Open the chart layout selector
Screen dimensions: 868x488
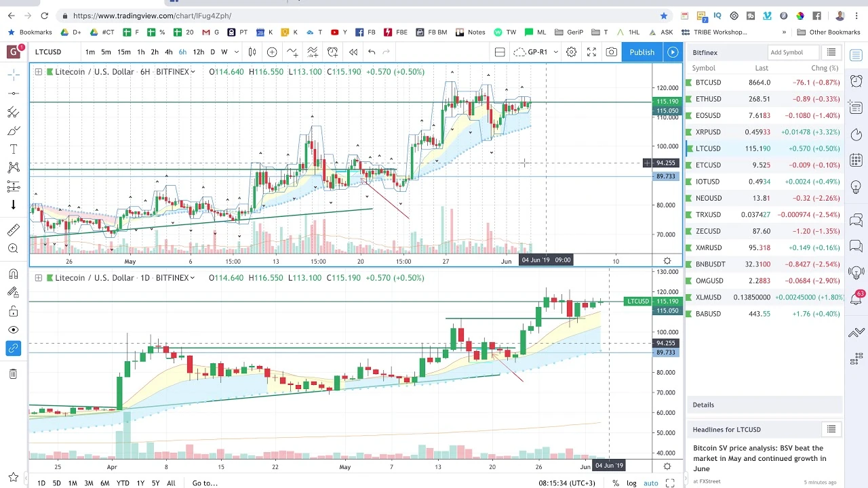click(x=500, y=52)
